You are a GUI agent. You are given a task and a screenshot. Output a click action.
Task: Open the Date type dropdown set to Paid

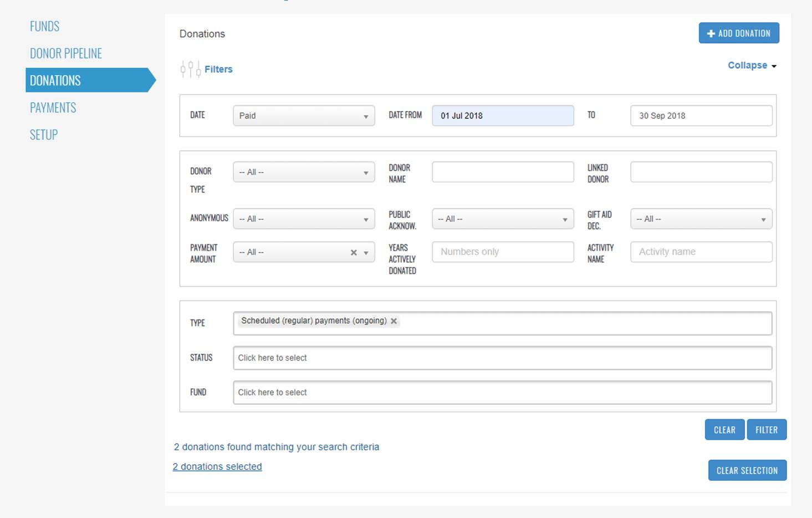point(303,116)
